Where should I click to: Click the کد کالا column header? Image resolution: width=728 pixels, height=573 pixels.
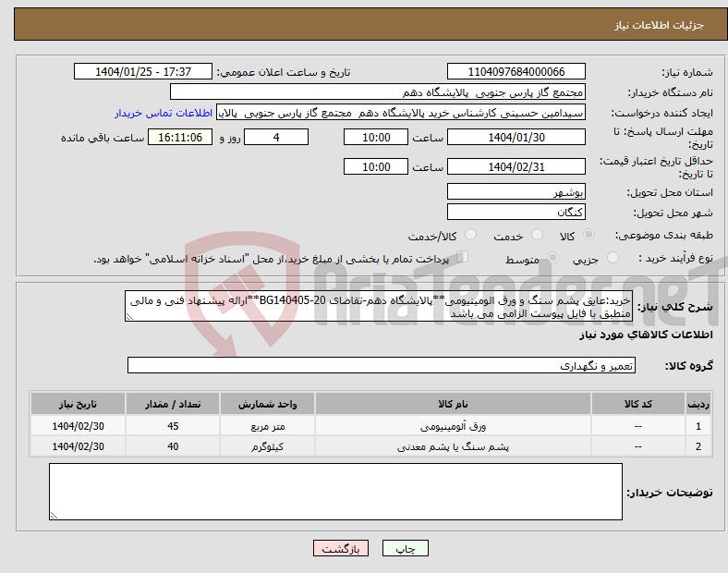(x=638, y=404)
